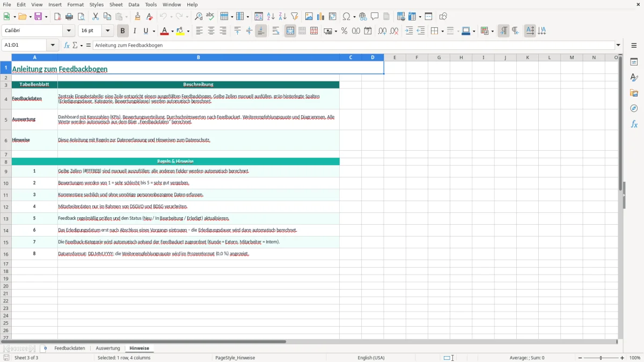Open the Styles menu
The height and width of the screenshot is (362, 644).
[97, 4]
